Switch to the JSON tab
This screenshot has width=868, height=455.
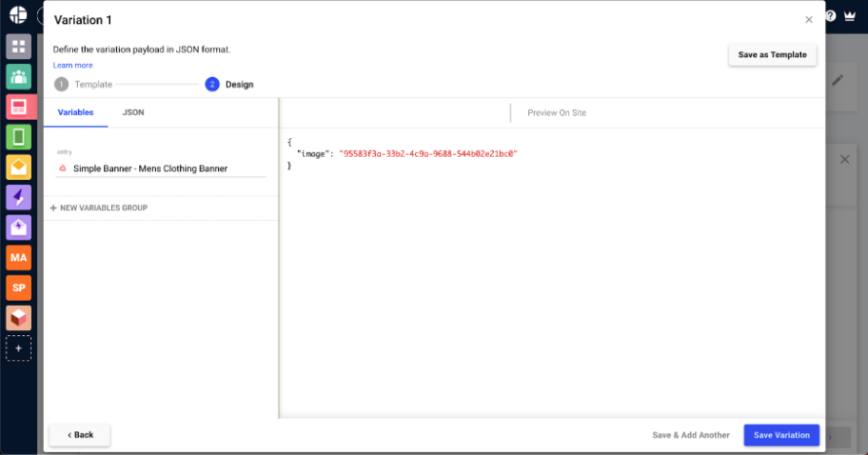[133, 112]
